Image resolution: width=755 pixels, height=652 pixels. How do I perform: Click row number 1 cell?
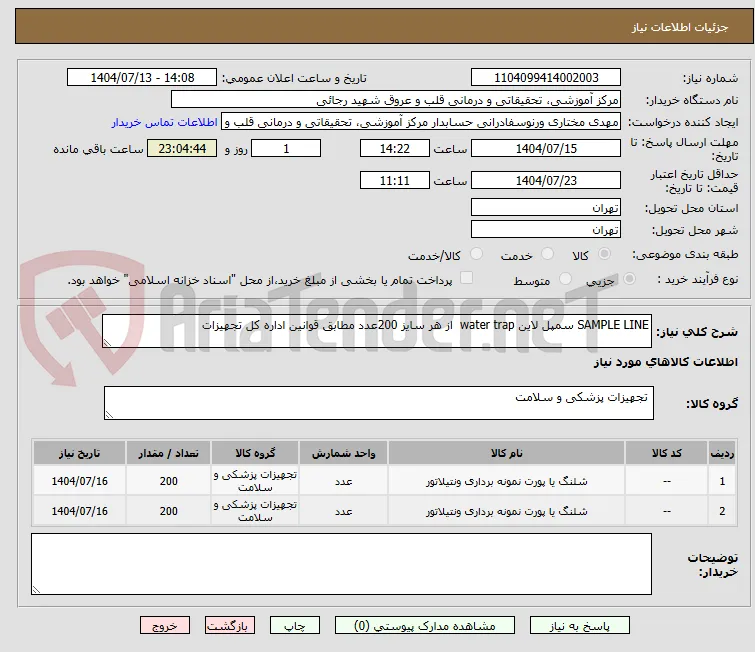click(722, 481)
